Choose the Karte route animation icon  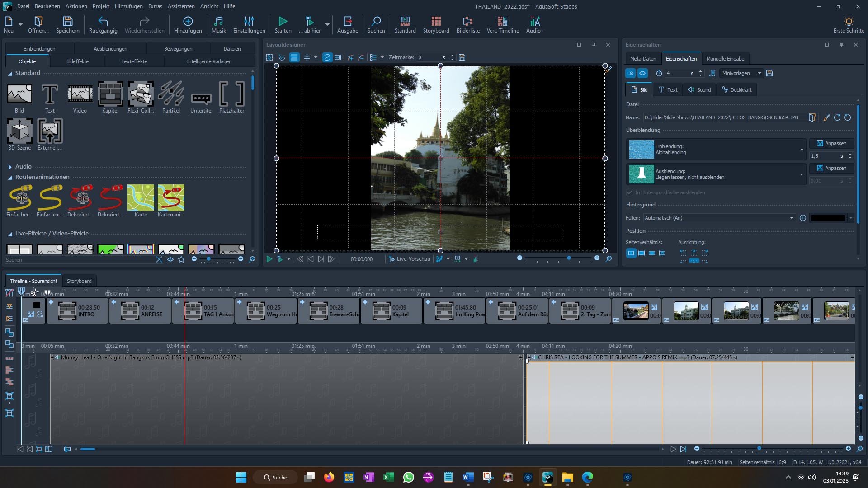click(141, 198)
